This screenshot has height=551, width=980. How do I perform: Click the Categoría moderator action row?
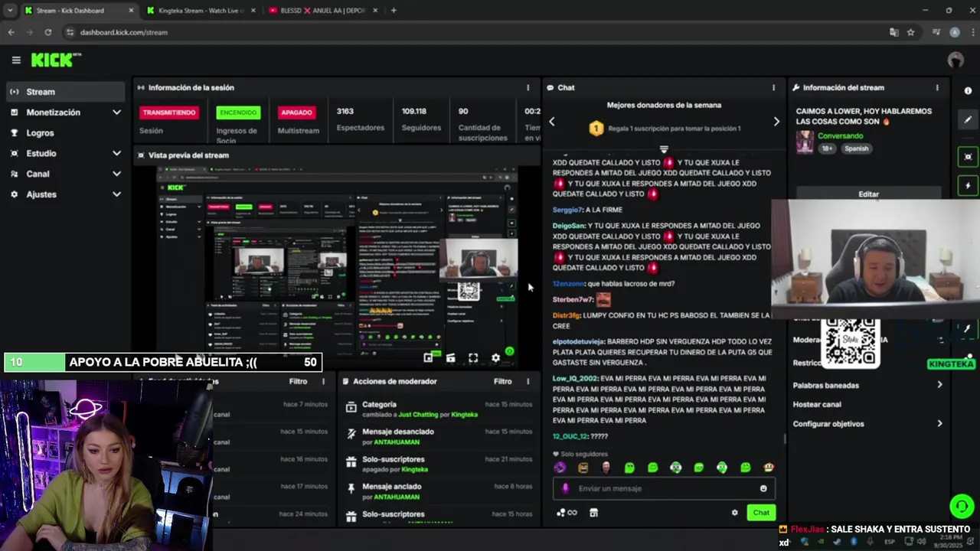point(438,409)
